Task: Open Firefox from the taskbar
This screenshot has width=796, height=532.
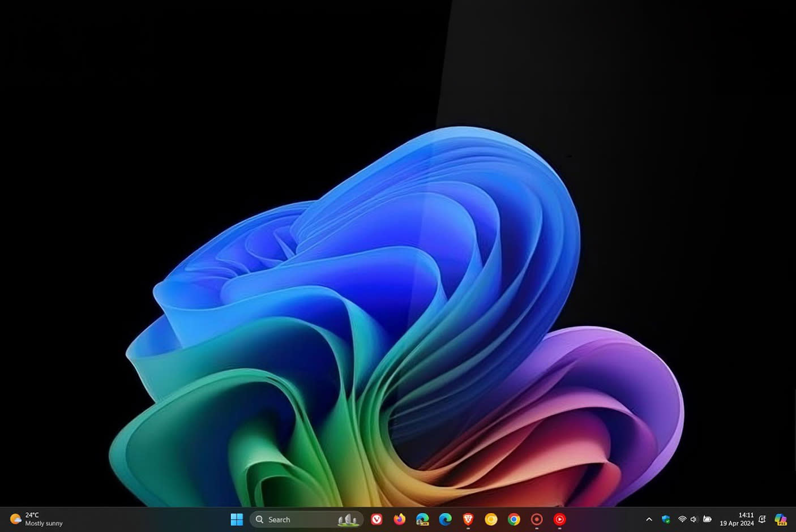Action: [x=399, y=520]
